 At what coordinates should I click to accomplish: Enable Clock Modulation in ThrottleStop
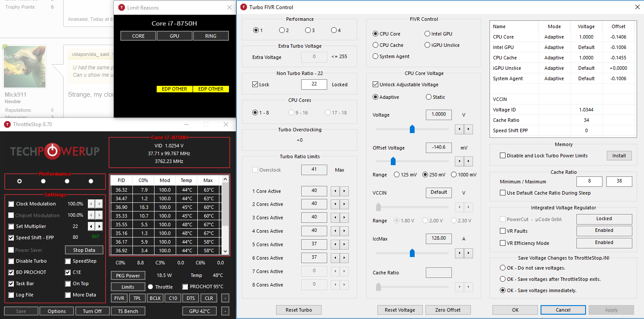click(11, 204)
